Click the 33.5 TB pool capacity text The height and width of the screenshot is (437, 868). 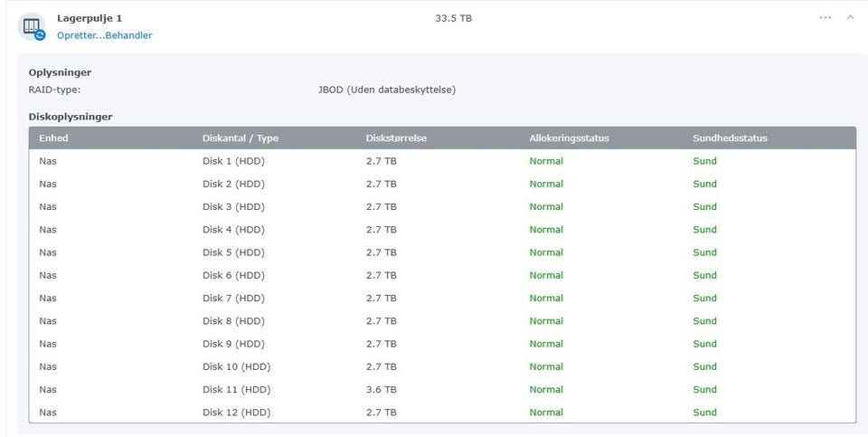point(453,18)
